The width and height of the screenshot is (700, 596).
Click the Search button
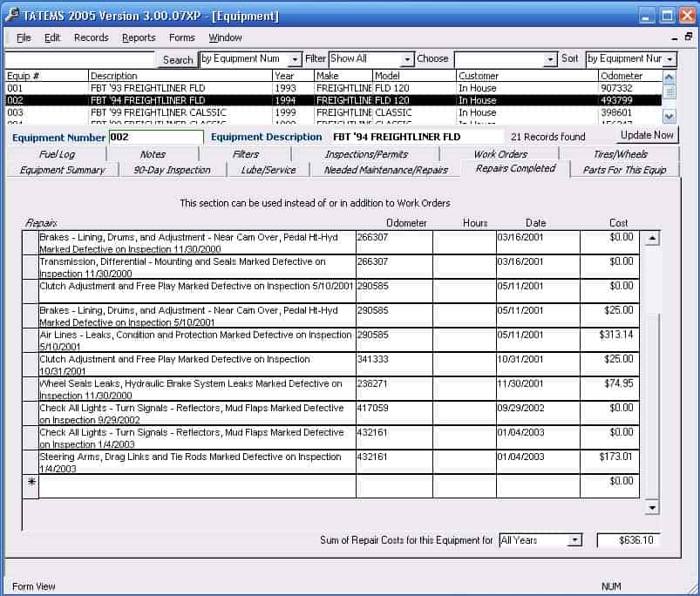(178, 60)
